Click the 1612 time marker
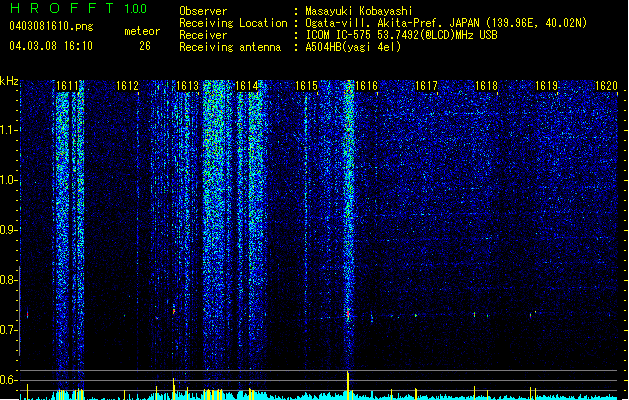 (x=127, y=86)
